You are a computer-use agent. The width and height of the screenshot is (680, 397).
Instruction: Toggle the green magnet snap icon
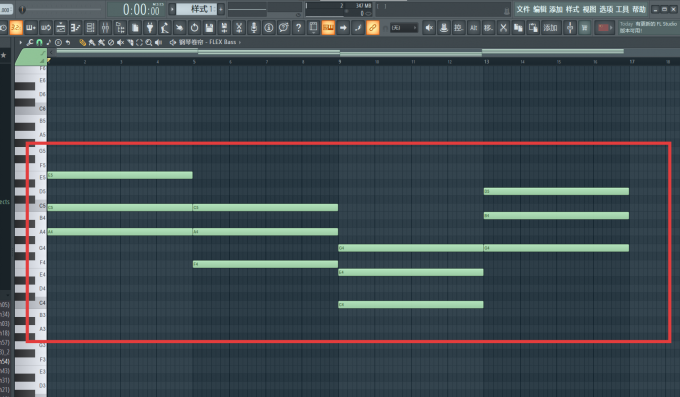(39, 42)
